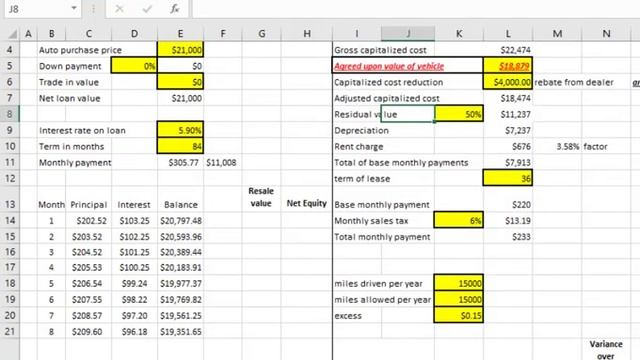Select the $7,913 total base payments cell
This screenshot has width=640, height=360.
pos(508,162)
